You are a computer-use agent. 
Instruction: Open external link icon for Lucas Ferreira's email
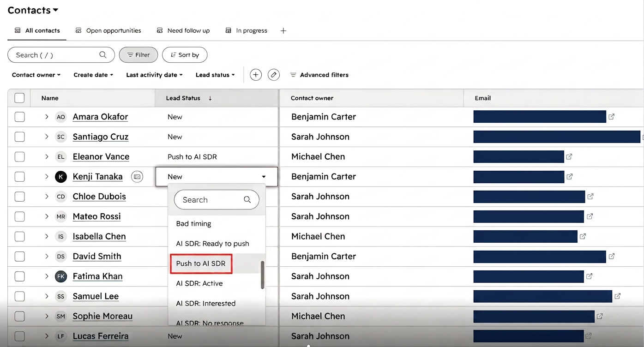tap(589, 336)
